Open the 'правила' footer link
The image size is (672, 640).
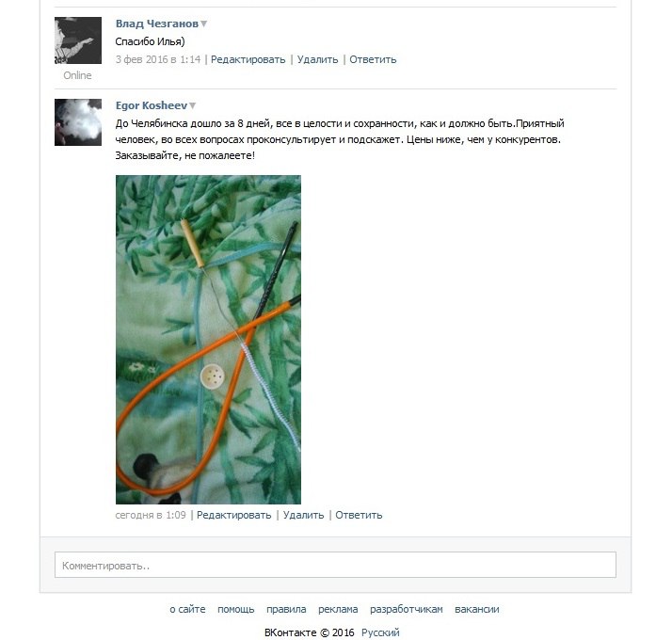click(286, 609)
